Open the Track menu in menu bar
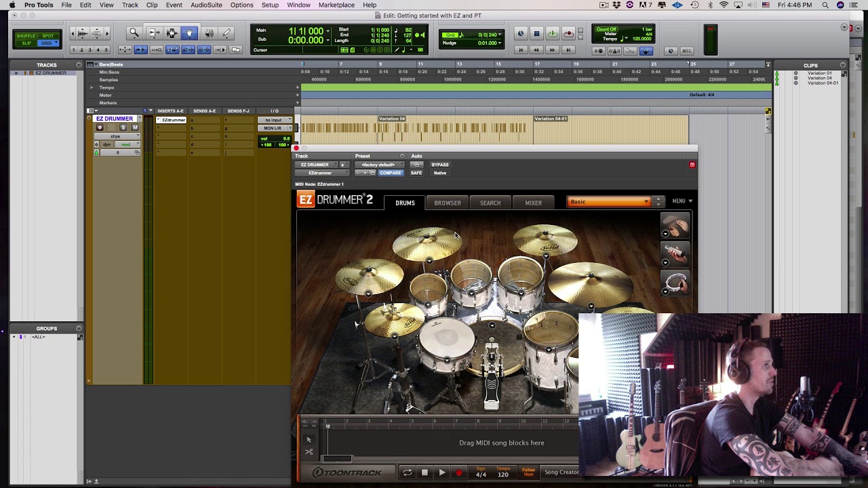This screenshot has height=488, width=868. 130,5
